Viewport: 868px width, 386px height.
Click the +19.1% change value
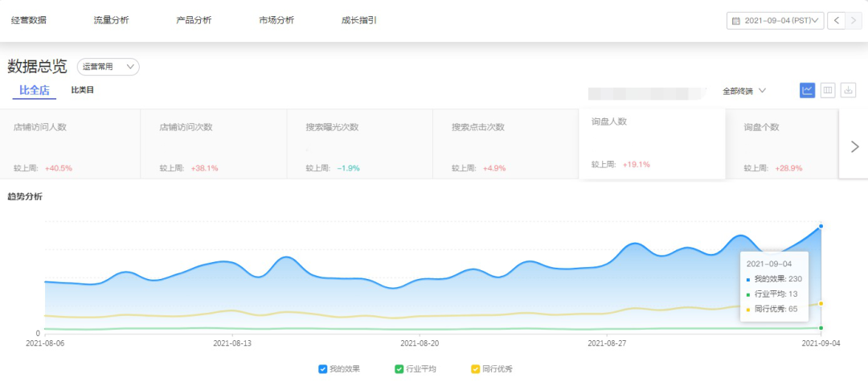tap(636, 165)
